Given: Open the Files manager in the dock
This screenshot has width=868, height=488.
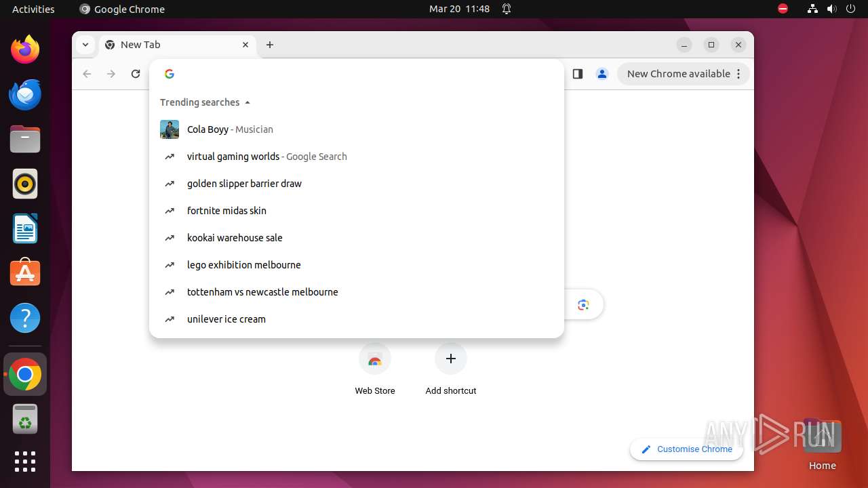Looking at the screenshot, I should click(x=25, y=139).
